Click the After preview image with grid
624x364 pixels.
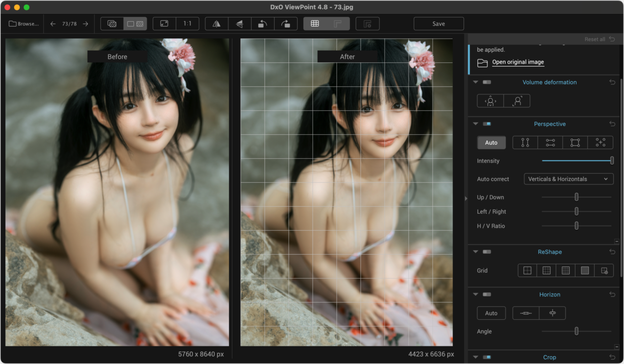click(347, 192)
